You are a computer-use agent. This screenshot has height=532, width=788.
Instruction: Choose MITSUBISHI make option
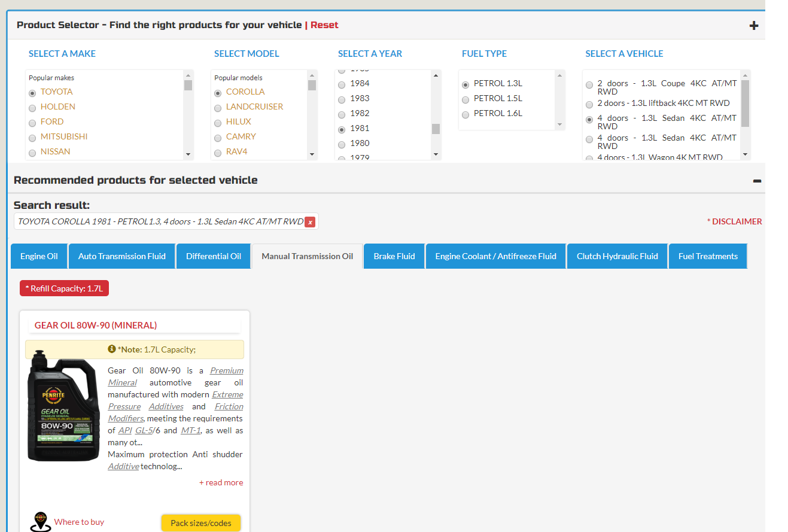click(x=32, y=138)
